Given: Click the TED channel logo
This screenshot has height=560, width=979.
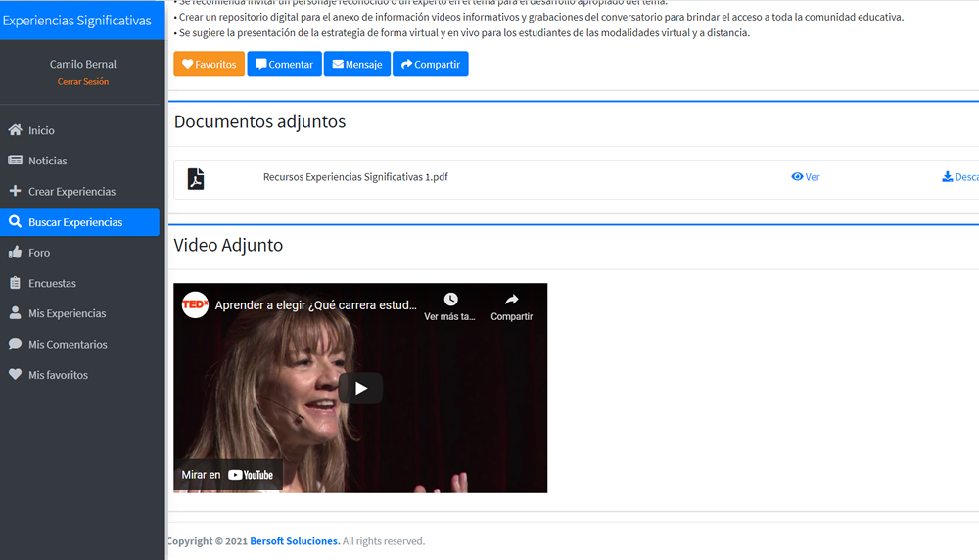Looking at the screenshot, I should click(x=195, y=304).
